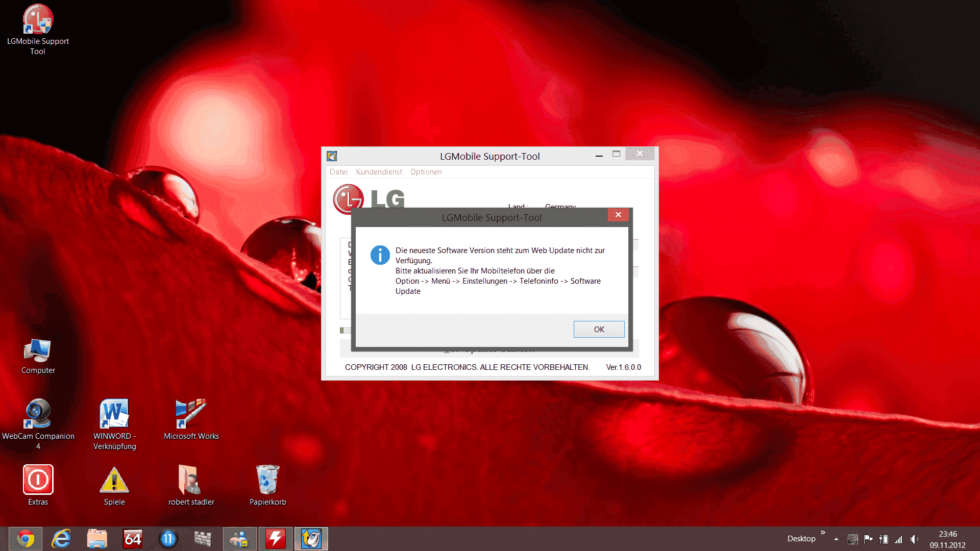The height and width of the screenshot is (551, 980).
Task: Click the speaker volume tray icon
Action: tap(914, 539)
